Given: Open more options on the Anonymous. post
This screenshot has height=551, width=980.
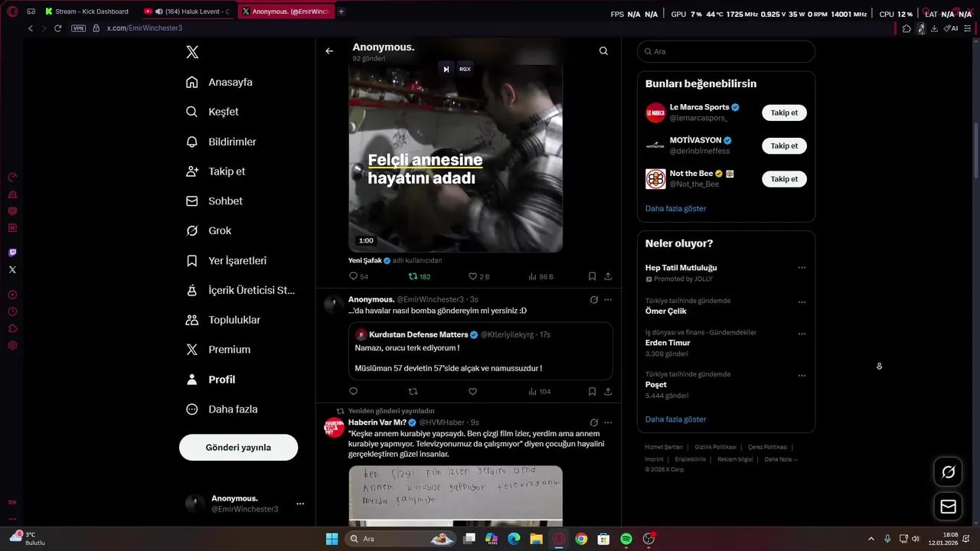Looking at the screenshot, I should pyautogui.click(x=608, y=299).
